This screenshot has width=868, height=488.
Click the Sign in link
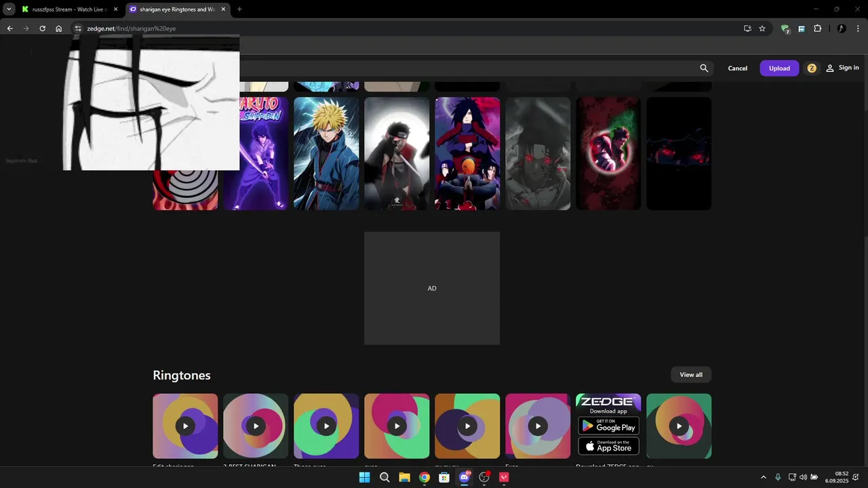click(x=848, y=68)
